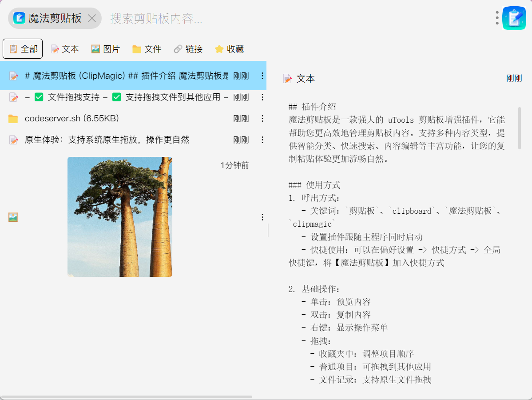Click the 双击：复制内容 line
This screenshot has width=532, height=400.
click(336, 315)
